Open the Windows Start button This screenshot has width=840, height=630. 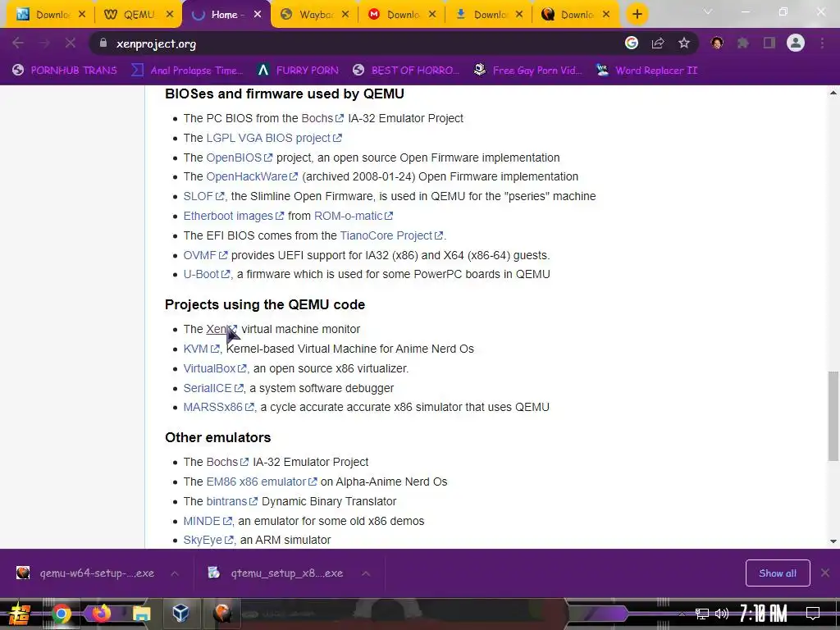point(20,614)
